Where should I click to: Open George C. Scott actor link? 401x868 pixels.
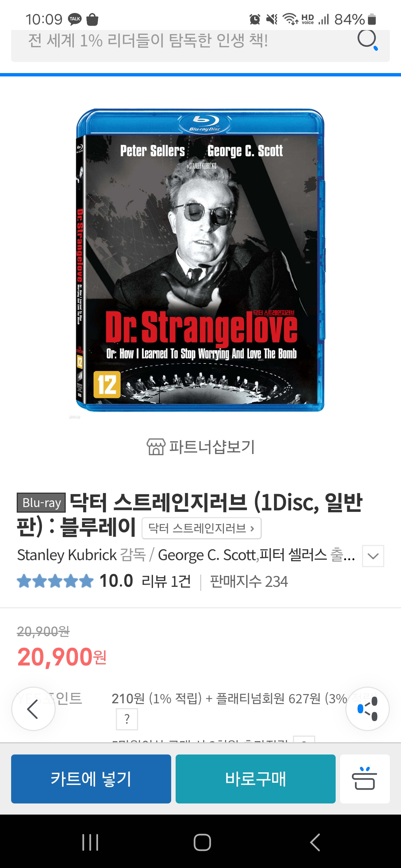(x=207, y=555)
